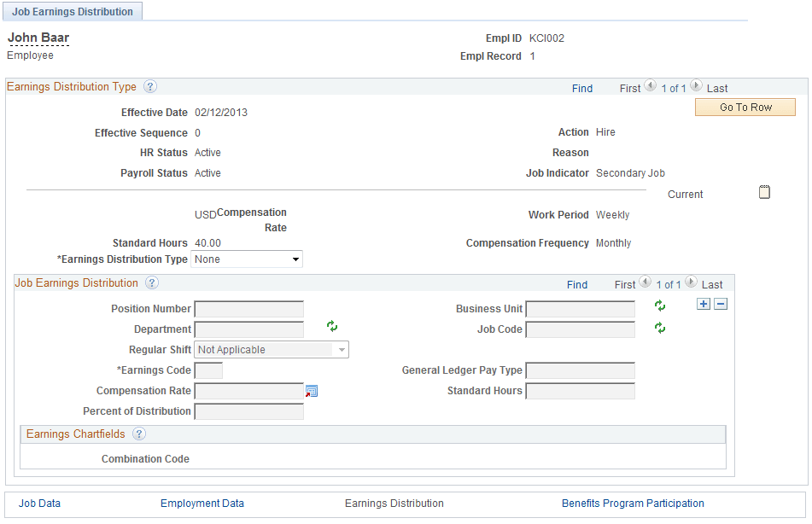
Task: Refresh the Job Code lookup icon
Action: (659, 329)
